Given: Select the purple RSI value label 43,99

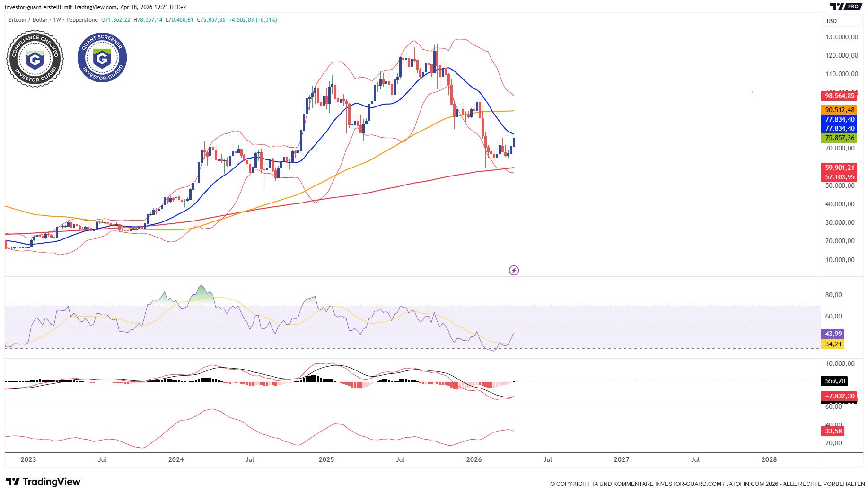Looking at the screenshot, I should (x=833, y=334).
